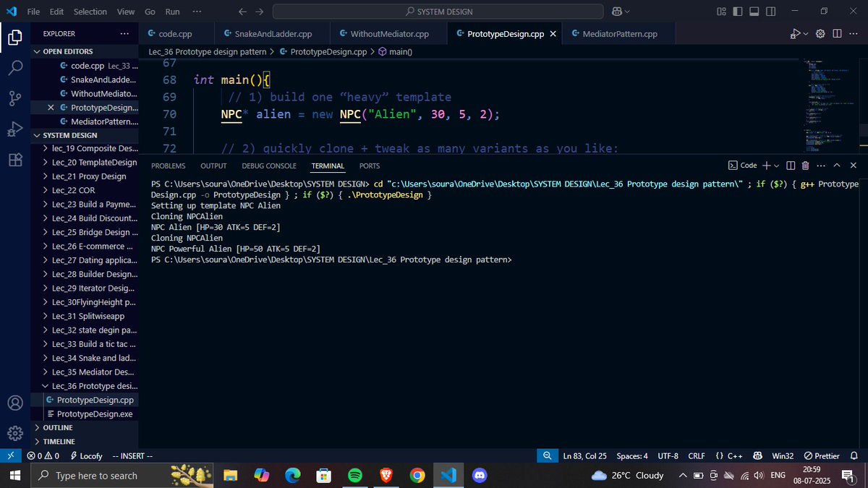Change the UTF-8 file encoding
This screenshot has width=868, height=488.
(668, 456)
